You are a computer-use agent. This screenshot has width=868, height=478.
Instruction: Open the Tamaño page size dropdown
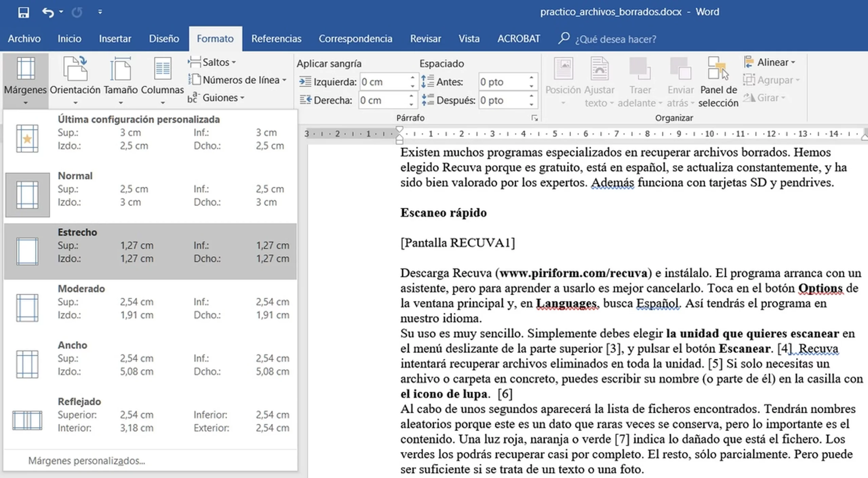click(120, 81)
